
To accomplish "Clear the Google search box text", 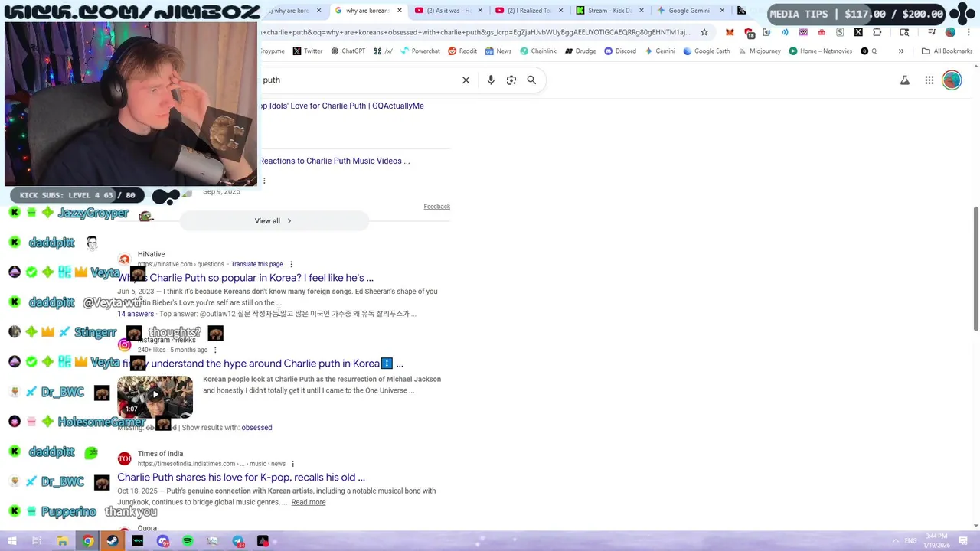I will (x=465, y=80).
